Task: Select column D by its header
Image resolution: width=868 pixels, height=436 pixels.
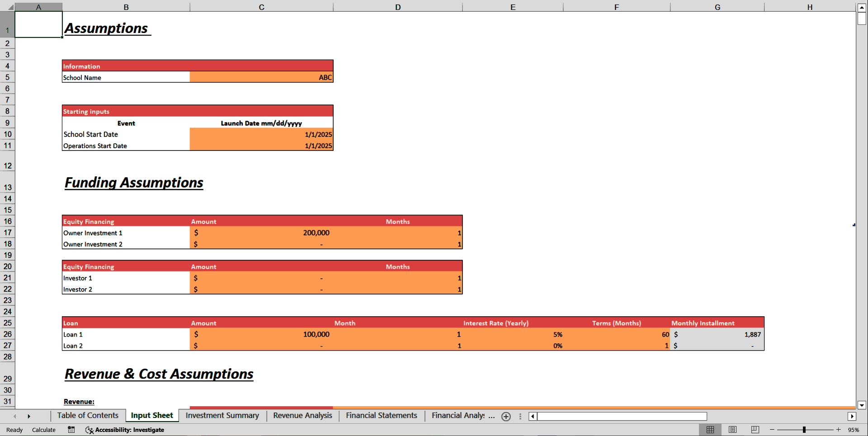Action: point(398,7)
